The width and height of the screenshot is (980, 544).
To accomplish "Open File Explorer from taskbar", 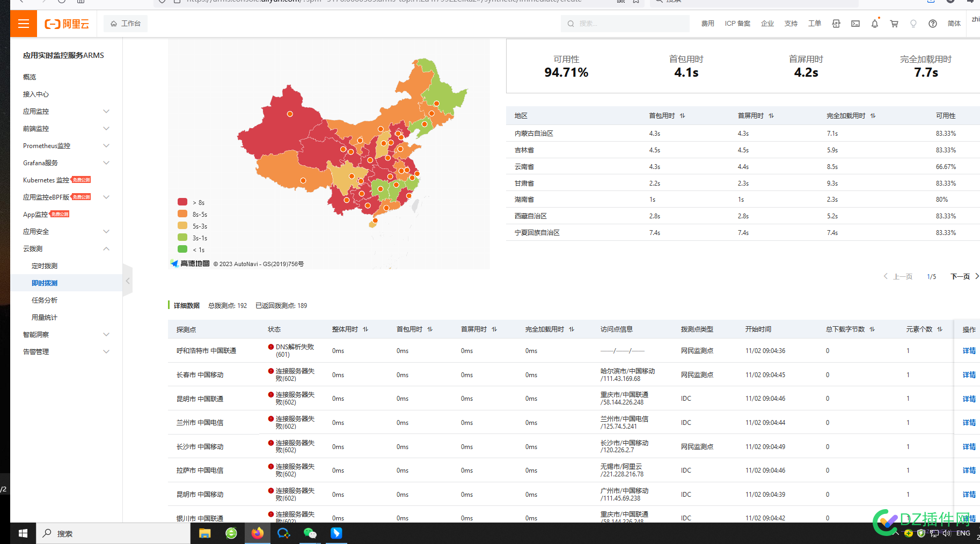I will click(x=205, y=533).
